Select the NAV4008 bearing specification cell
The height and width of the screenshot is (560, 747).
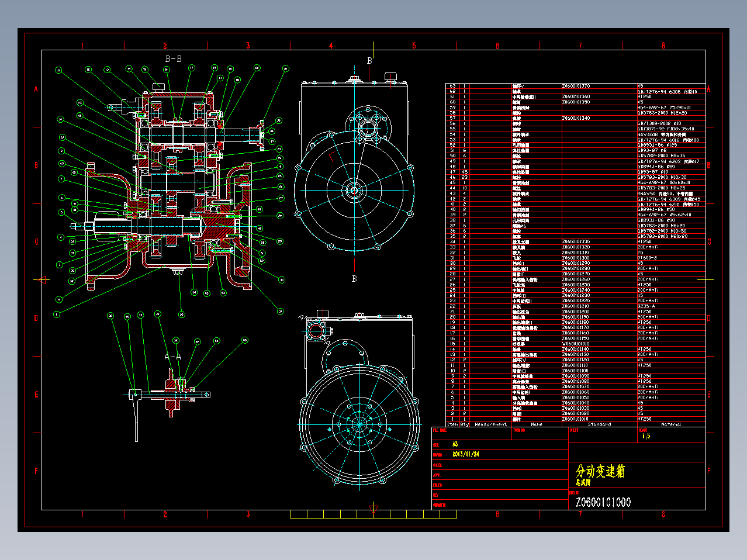pos(662,134)
